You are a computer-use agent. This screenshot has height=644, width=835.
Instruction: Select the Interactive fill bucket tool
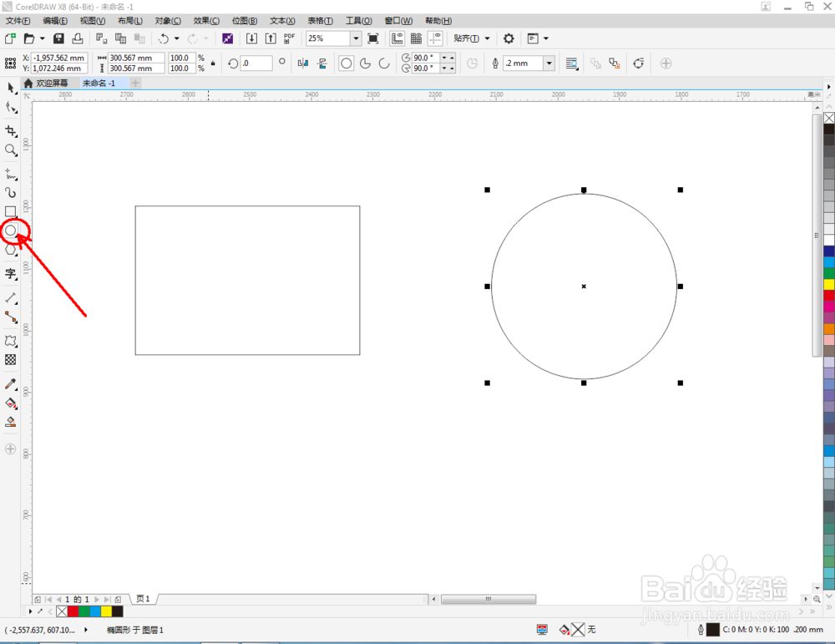tap(11, 403)
